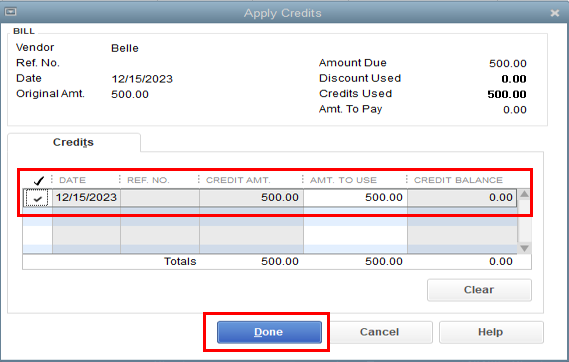Click the vendor name Belle
The image size is (569, 362).
tap(125, 48)
